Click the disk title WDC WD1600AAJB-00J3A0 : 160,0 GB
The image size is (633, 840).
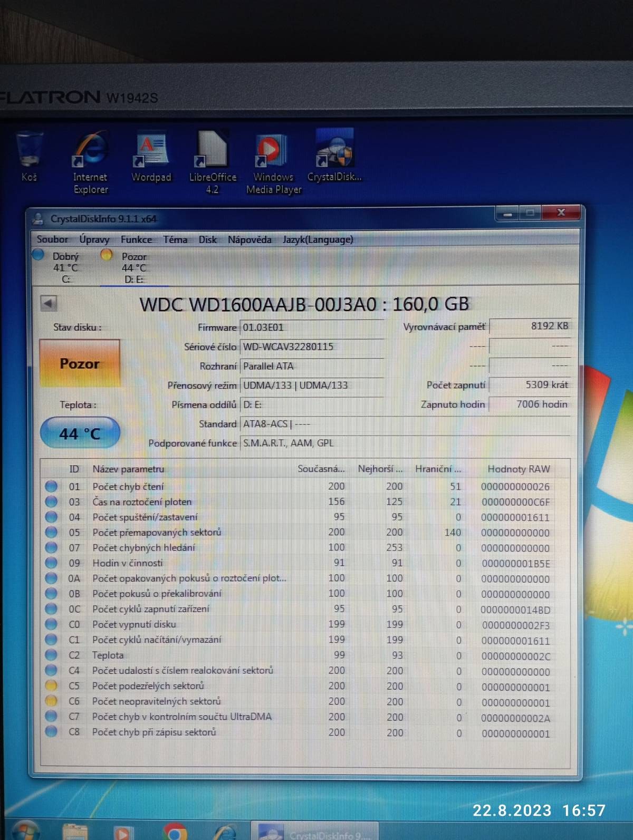(x=304, y=304)
